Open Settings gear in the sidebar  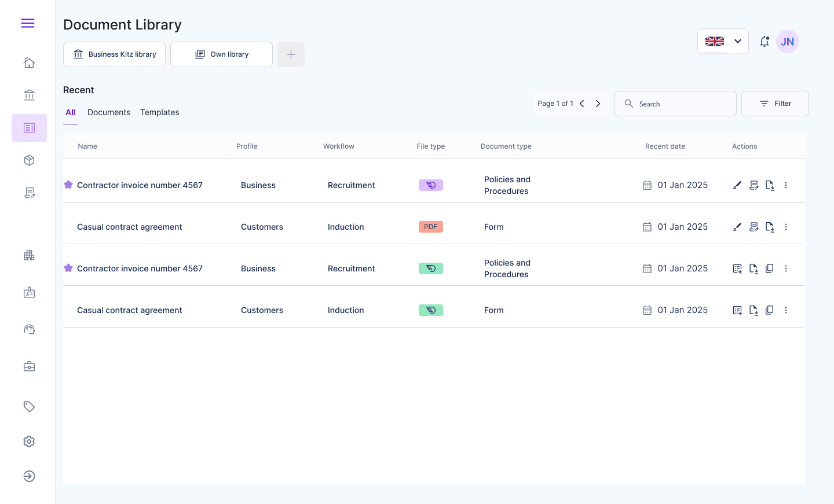[29, 442]
